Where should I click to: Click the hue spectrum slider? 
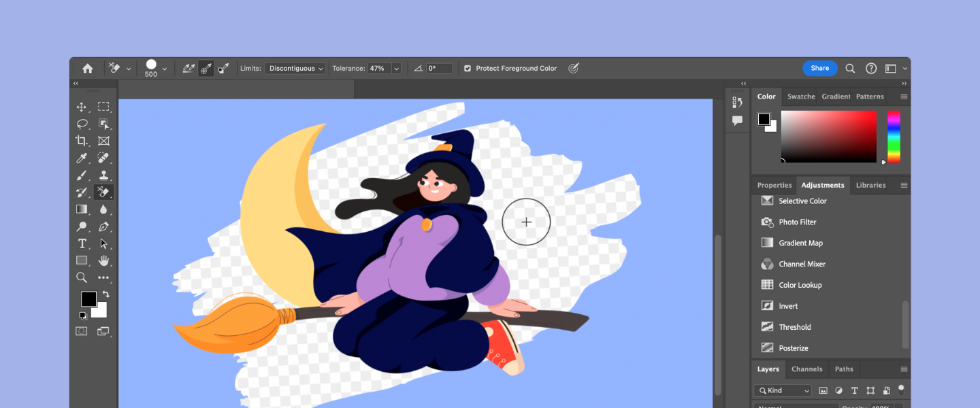click(894, 137)
